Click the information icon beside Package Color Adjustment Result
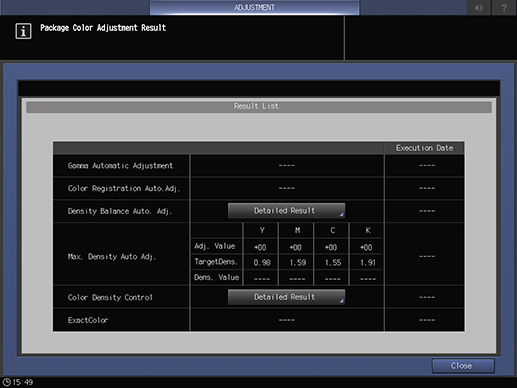The width and height of the screenshot is (517, 388). click(x=23, y=31)
